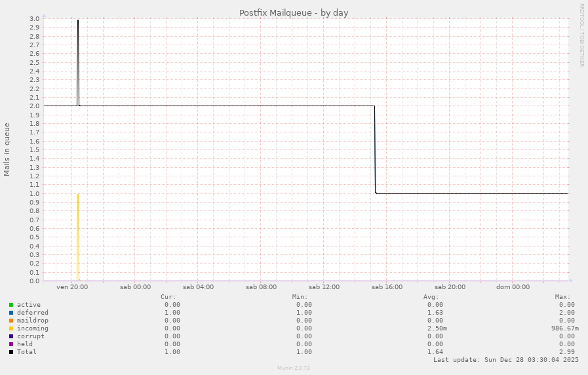The image size is (588, 375).
Task: Click the orange maildrop legend swatch
Action: point(11,321)
